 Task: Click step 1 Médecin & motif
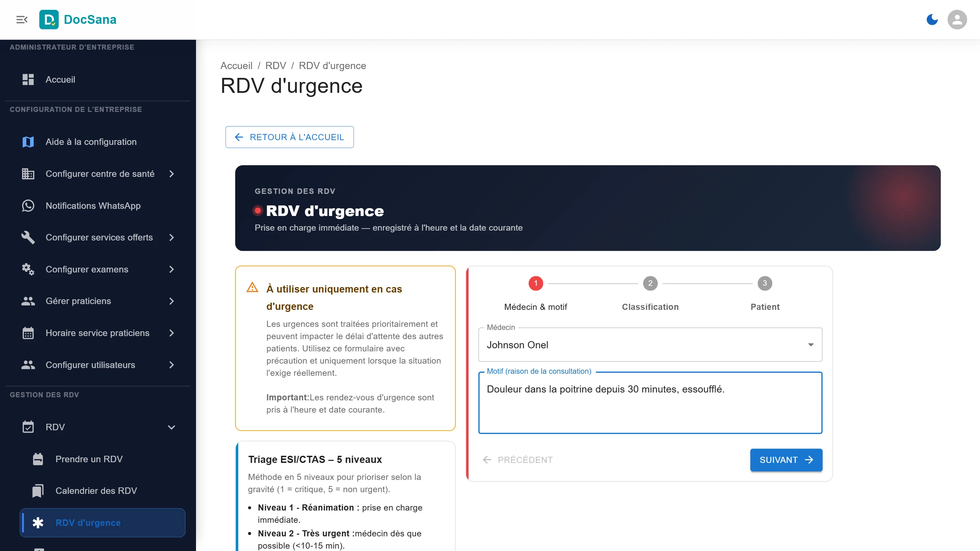click(x=535, y=294)
